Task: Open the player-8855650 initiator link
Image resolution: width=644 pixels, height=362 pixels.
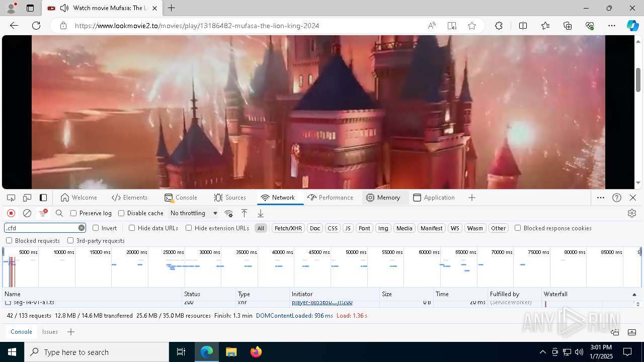Action: 322,303
